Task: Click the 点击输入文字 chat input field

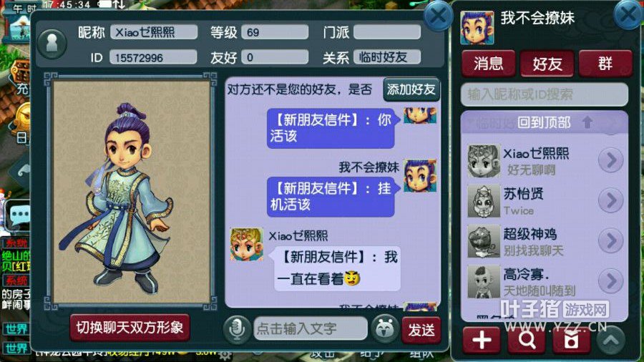Action: pos(311,328)
